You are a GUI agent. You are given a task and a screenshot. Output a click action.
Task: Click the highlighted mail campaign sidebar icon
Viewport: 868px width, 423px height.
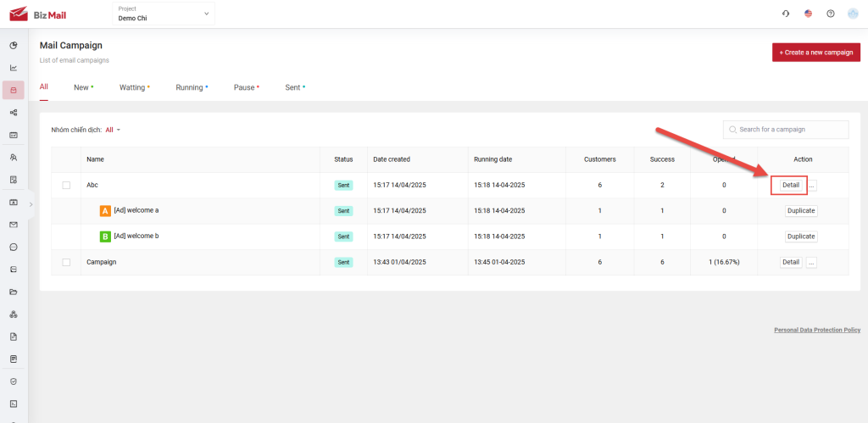pyautogui.click(x=14, y=90)
